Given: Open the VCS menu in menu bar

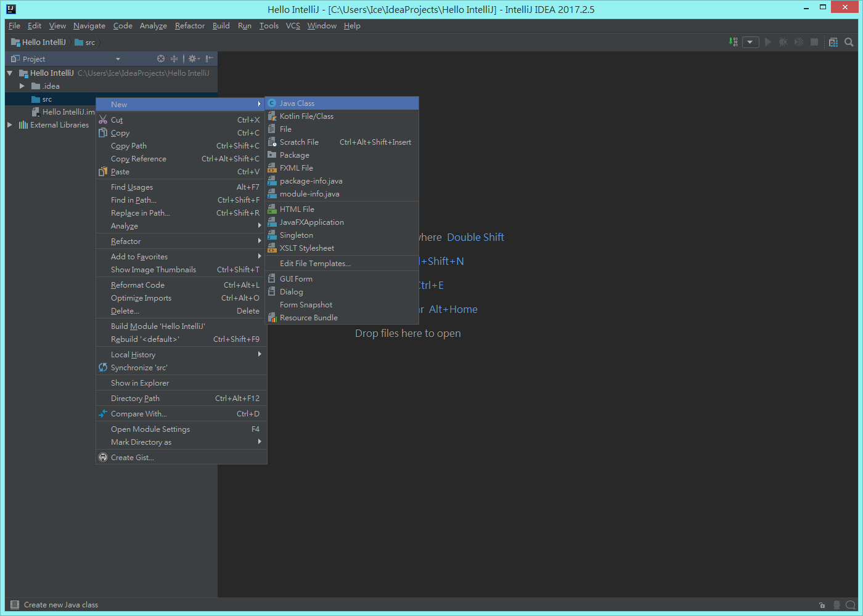Looking at the screenshot, I should 293,25.
